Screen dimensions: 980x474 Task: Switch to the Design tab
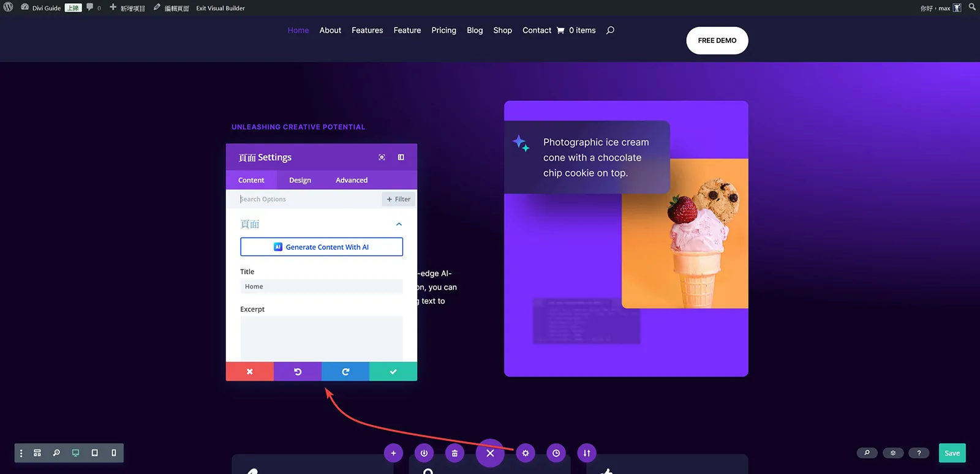[x=300, y=180]
